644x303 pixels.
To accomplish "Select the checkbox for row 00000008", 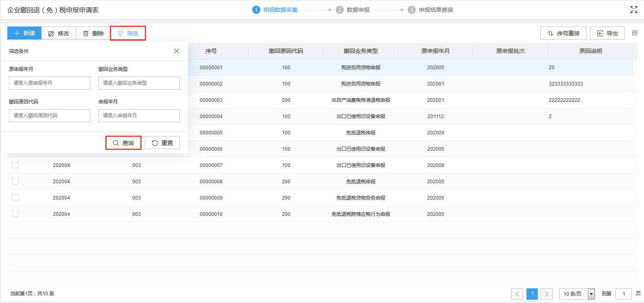I will pyautogui.click(x=15, y=181).
